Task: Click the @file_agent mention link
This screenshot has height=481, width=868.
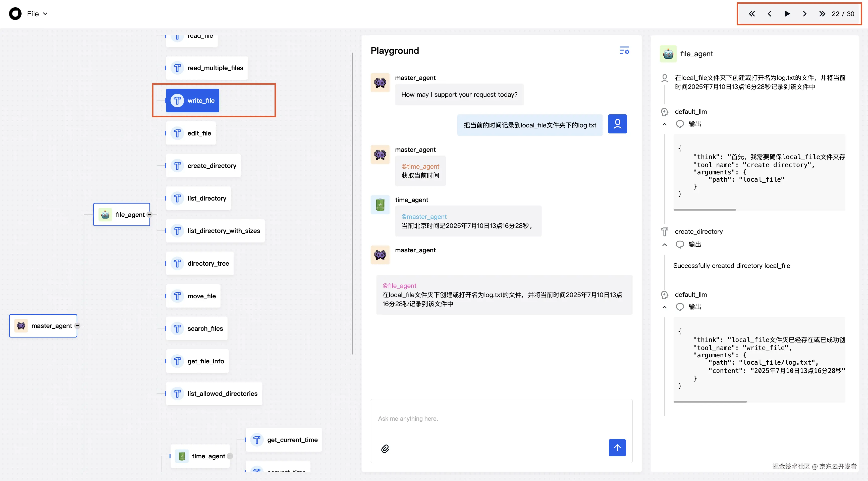Action: point(399,286)
